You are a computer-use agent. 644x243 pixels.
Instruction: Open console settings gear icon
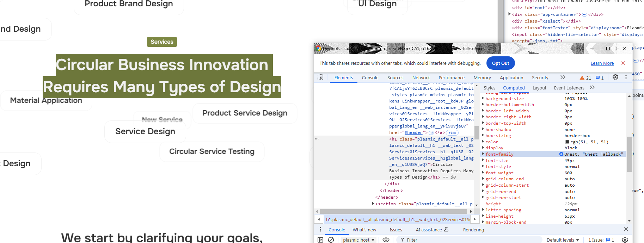[625, 240]
